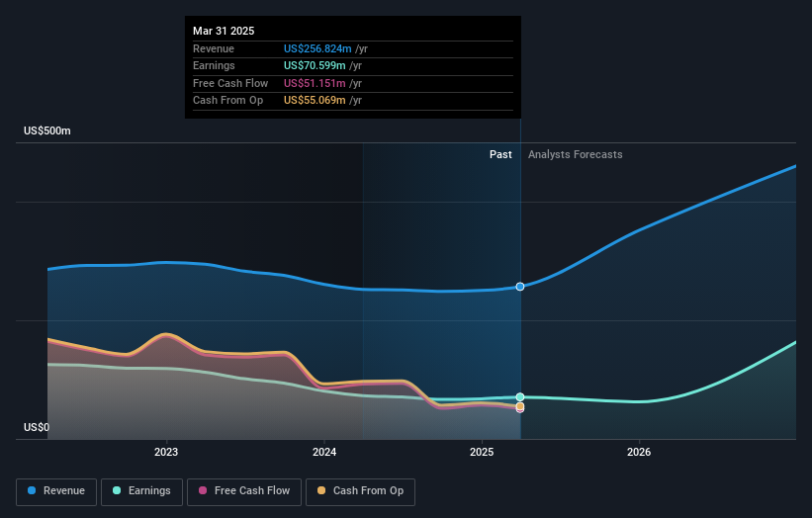Click the US$51.151m free cash flow value
The image size is (812, 518).
315,83
